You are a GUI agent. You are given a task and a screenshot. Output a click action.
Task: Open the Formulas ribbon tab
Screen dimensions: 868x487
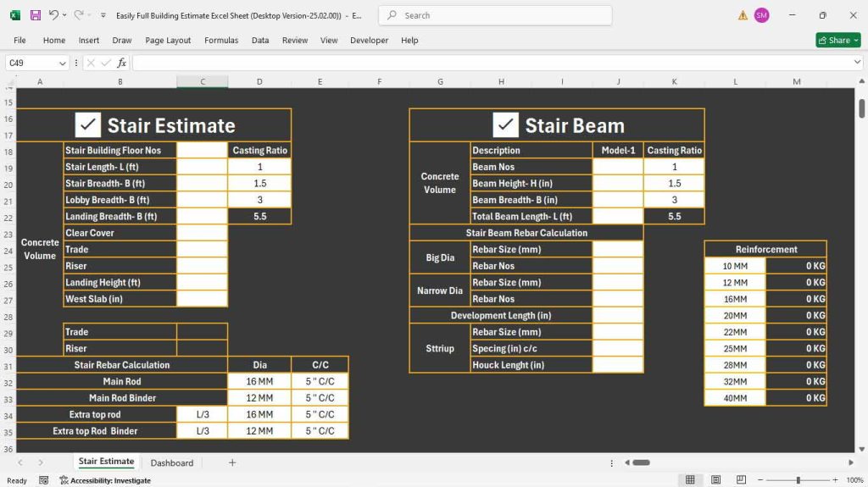click(x=221, y=40)
